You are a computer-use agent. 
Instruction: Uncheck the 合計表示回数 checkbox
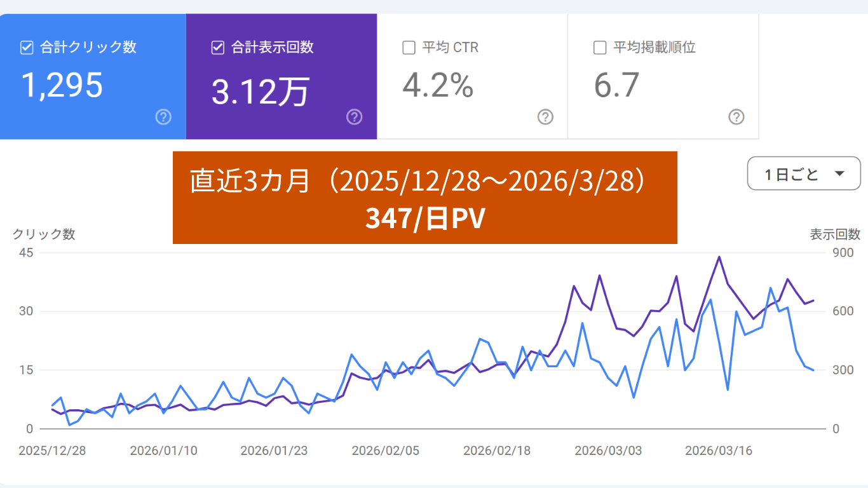(218, 48)
